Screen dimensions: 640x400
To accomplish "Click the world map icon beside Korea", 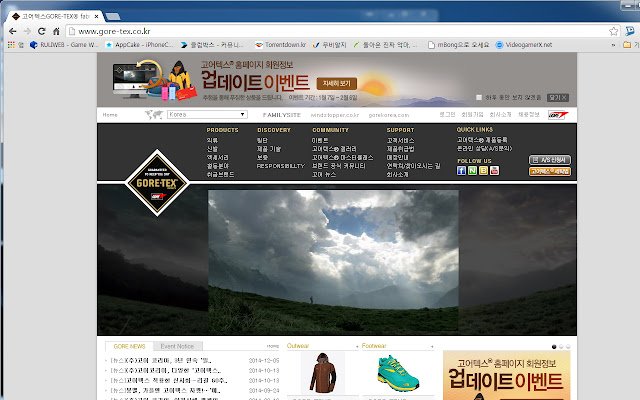I will tap(154, 115).
